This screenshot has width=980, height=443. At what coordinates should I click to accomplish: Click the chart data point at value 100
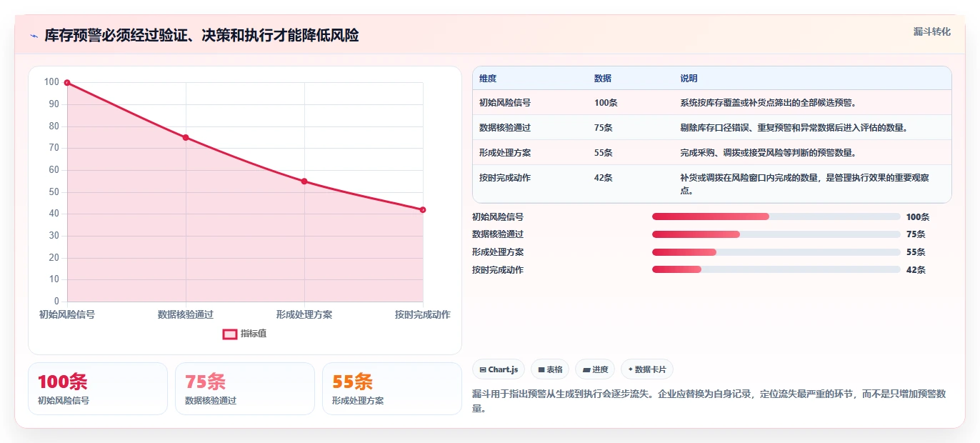click(x=67, y=83)
